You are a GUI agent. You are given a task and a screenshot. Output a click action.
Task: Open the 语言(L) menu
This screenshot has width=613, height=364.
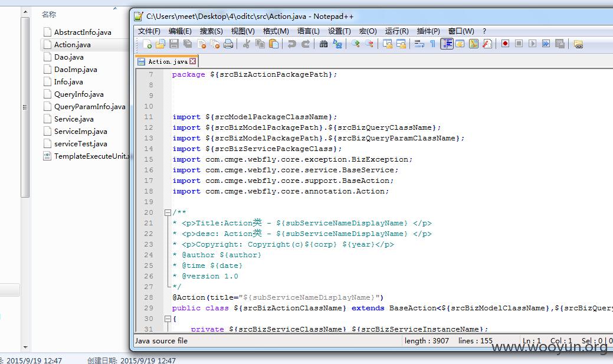tap(308, 31)
